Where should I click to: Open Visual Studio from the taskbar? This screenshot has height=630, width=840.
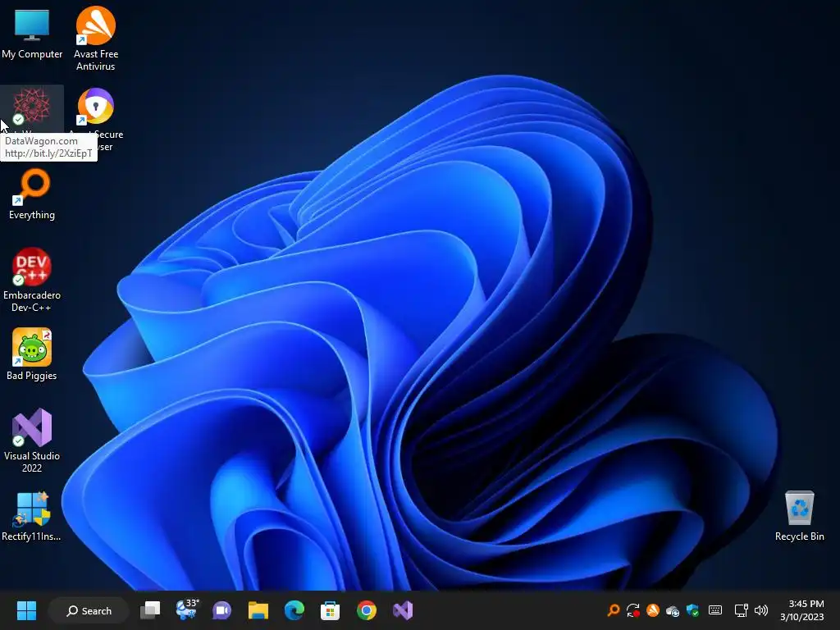coord(403,610)
